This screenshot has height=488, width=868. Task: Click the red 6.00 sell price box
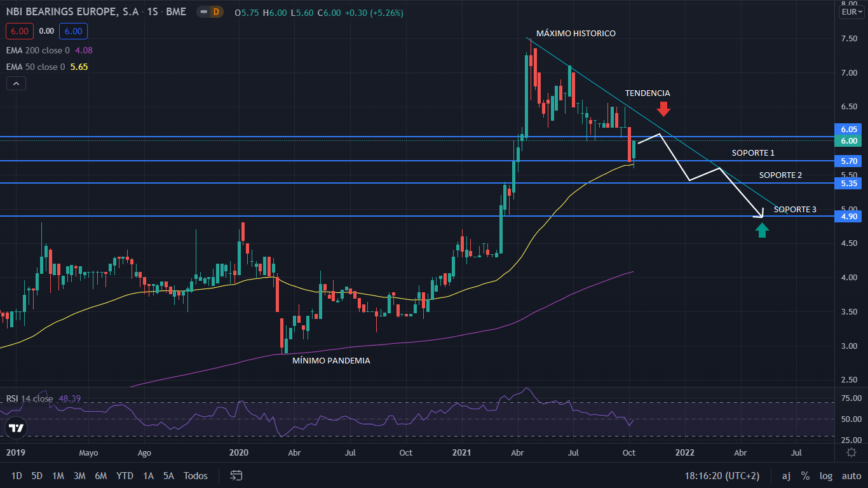click(18, 30)
